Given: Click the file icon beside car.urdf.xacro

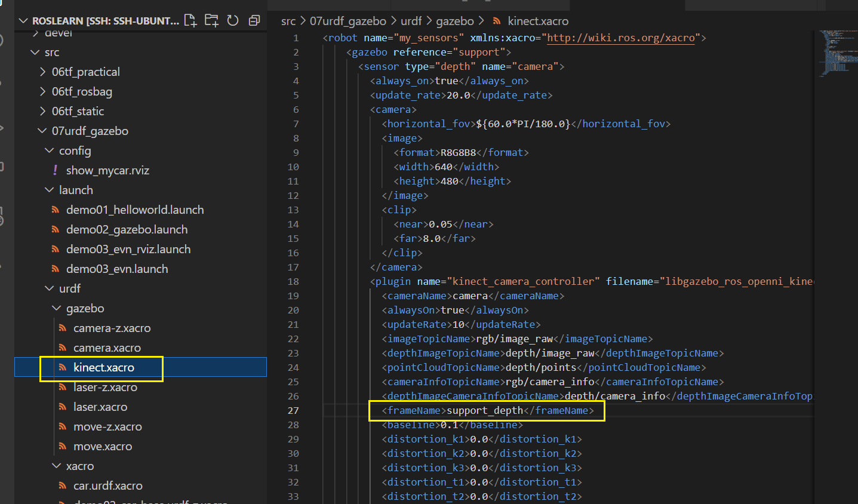Looking at the screenshot, I should (63, 485).
